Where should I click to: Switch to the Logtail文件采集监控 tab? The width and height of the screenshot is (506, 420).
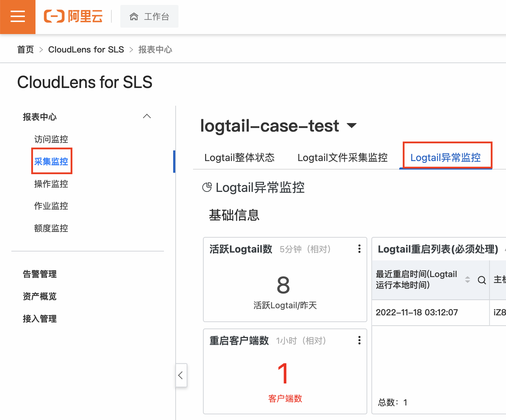coord(342,157)
